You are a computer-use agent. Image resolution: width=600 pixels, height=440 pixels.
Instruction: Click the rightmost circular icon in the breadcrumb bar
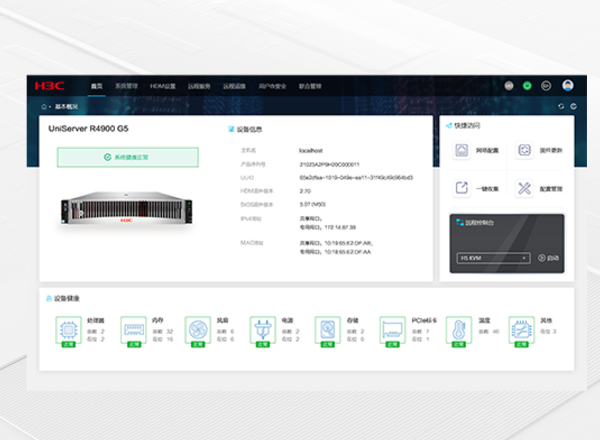573,106
